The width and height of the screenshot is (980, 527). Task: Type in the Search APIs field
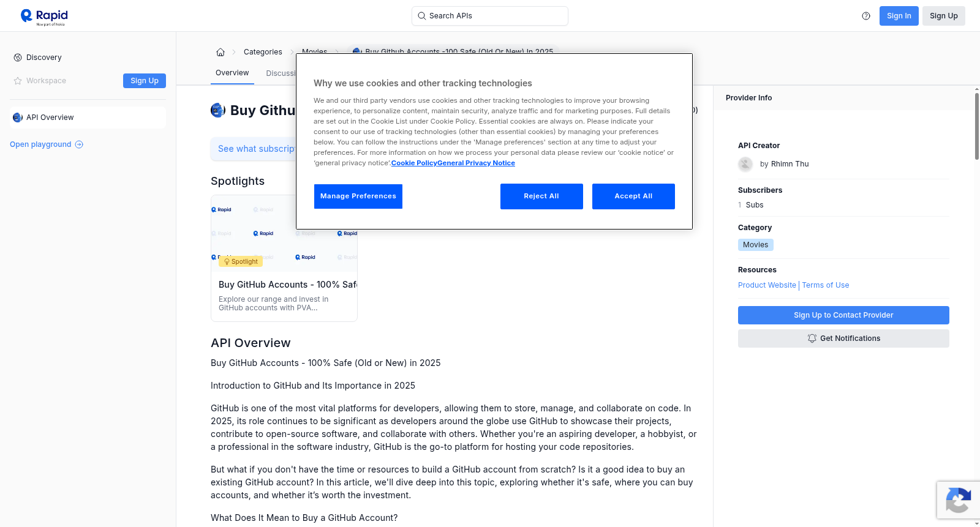pyautogui.click(x=490, y=16)
